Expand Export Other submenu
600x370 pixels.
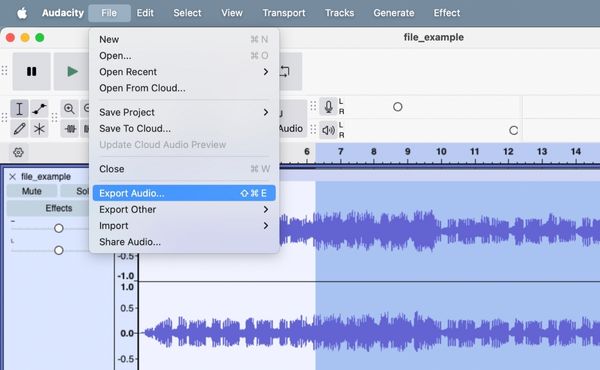[x=184, y=210]
